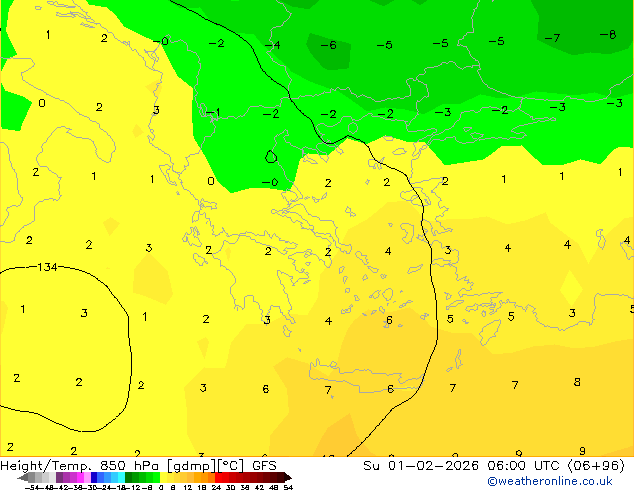Pick the cyan swatch in the legend

(x=121, y=477)
